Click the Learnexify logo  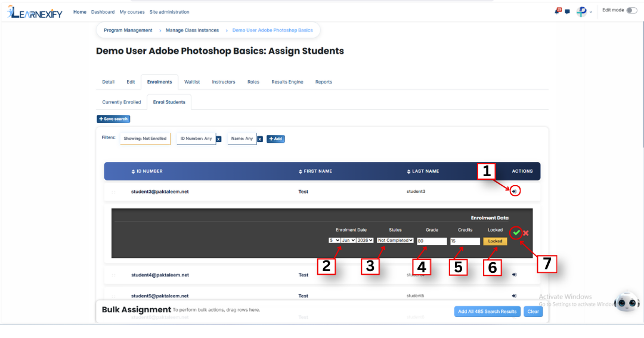[35, 13]
